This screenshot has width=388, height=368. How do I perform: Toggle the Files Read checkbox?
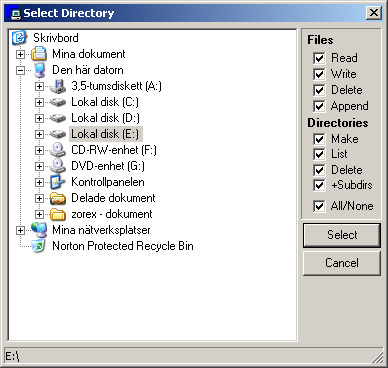(x=319, y=58)
